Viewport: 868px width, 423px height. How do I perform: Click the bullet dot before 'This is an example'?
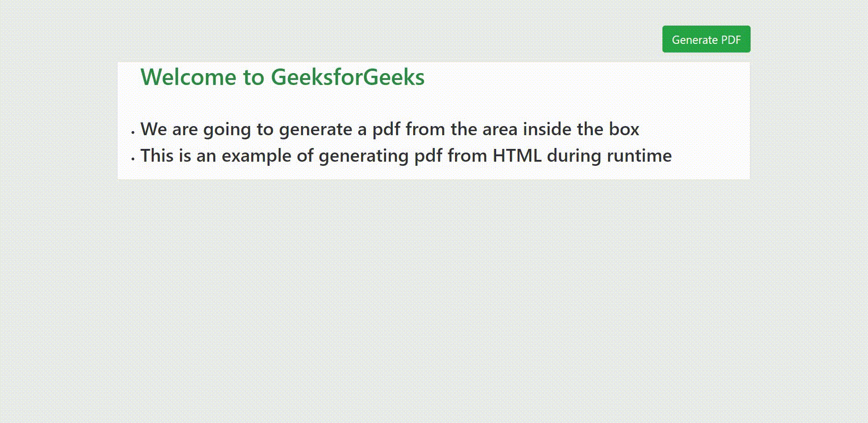[x=132, y=159]
